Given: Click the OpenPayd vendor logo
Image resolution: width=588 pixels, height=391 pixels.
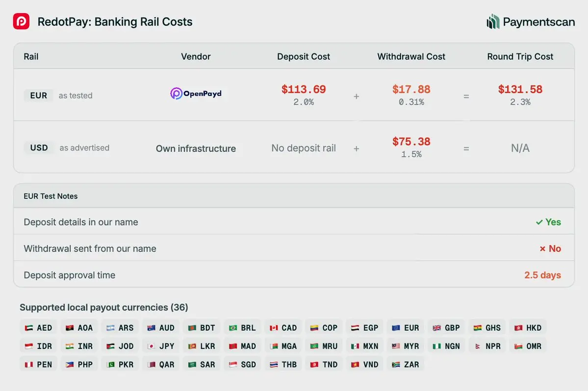Looking at the screenshot, I should click(x=196, y=93).
